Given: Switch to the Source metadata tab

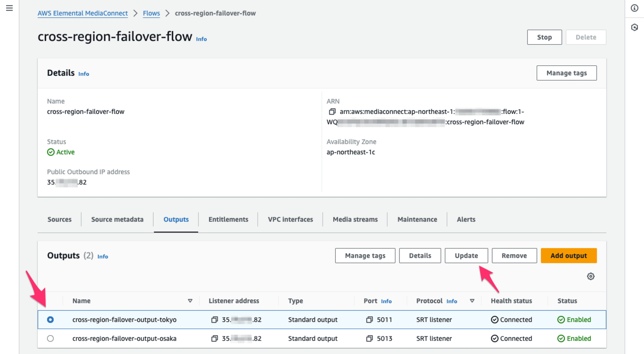Looking at the screenshot, I should tap(117, 219).
